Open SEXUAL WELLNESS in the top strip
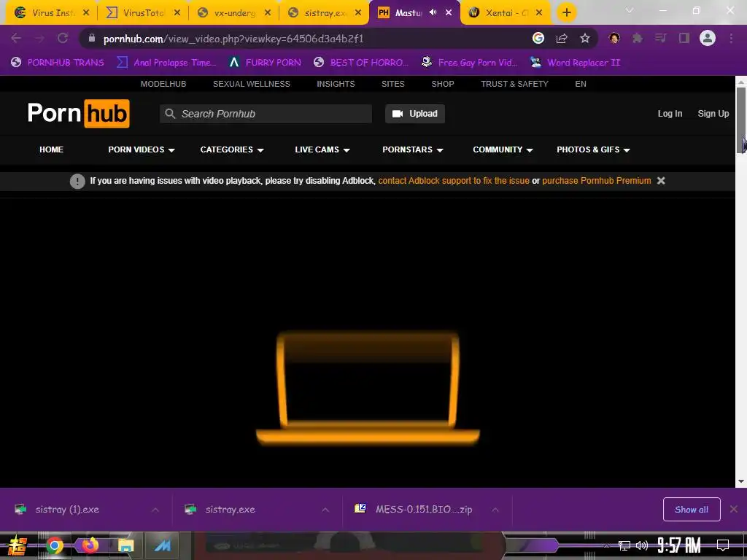Screen dimensions: 747x560 pyautogui.click(x=252, y=84)
